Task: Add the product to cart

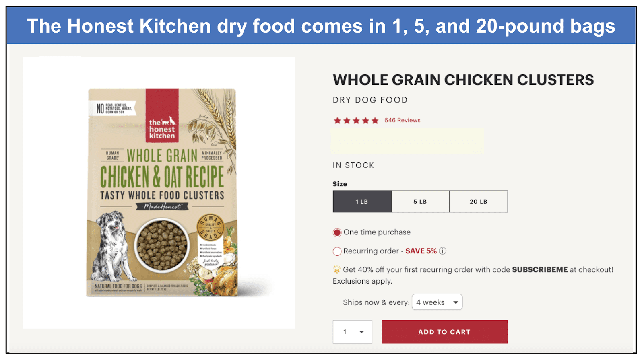Action: (x=444, y=332)
